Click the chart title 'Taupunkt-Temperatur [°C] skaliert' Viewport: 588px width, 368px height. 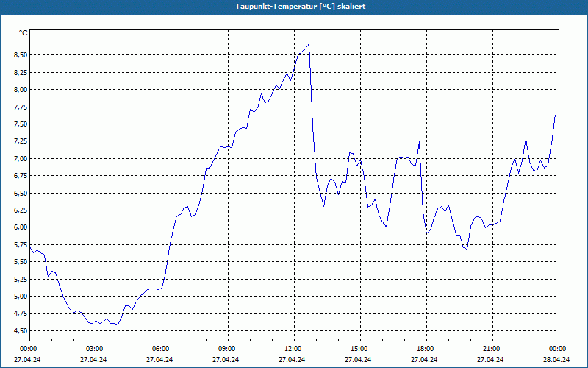[301, 7]
